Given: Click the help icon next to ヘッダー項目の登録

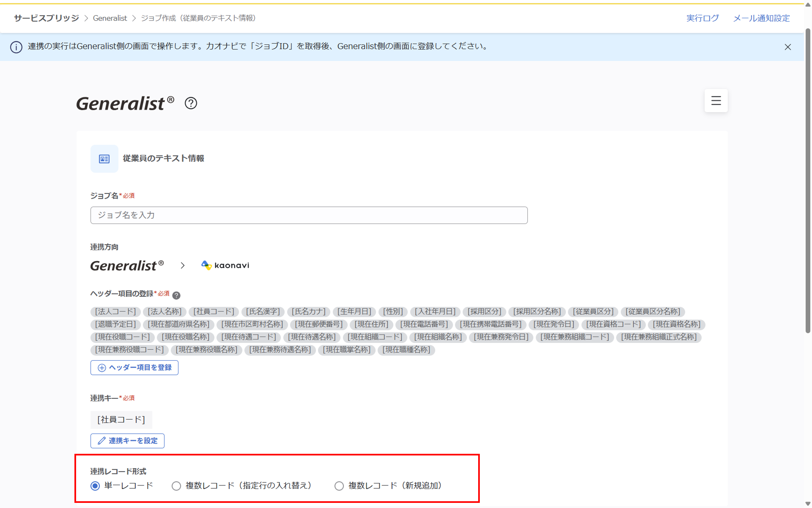Looking at the screenshot, I should click(x=176, y=295).
